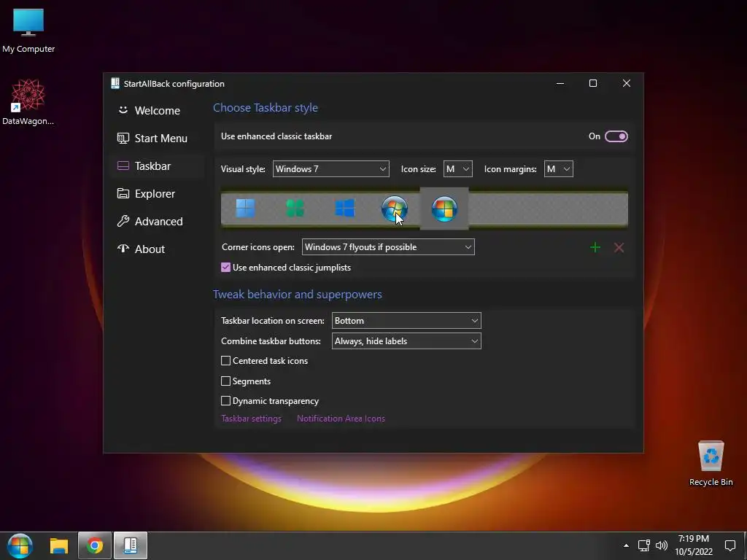This screenshot has width=747, height=560.
Task: Switch to the Advanced section
Action: click(x=158, y=222)
